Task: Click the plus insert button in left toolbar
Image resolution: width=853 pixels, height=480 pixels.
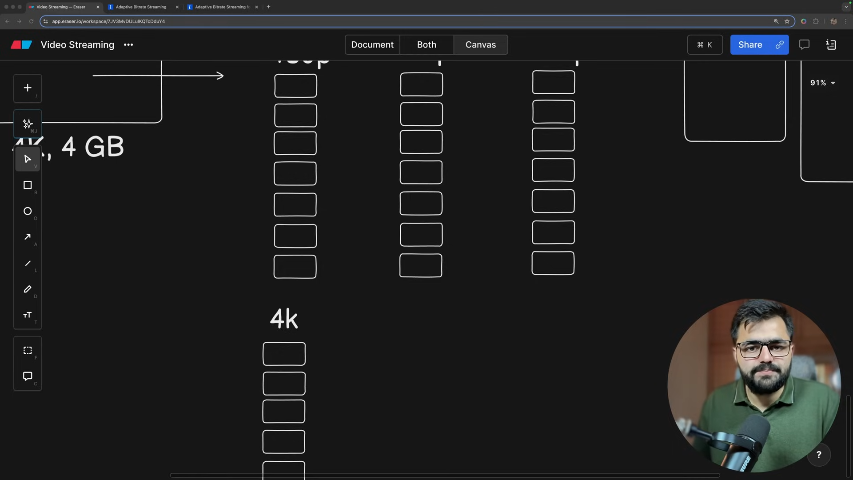Action: click(x=28, y=88)
